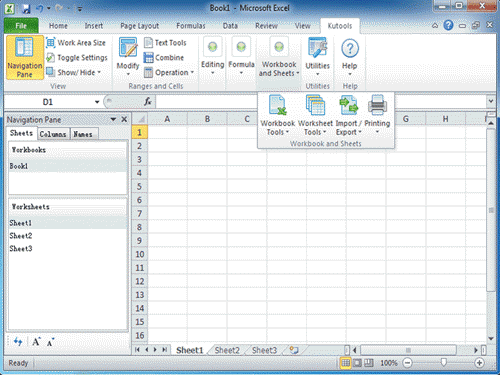Switch to Sheet2 tab at bottom

[x=227, y=350]
